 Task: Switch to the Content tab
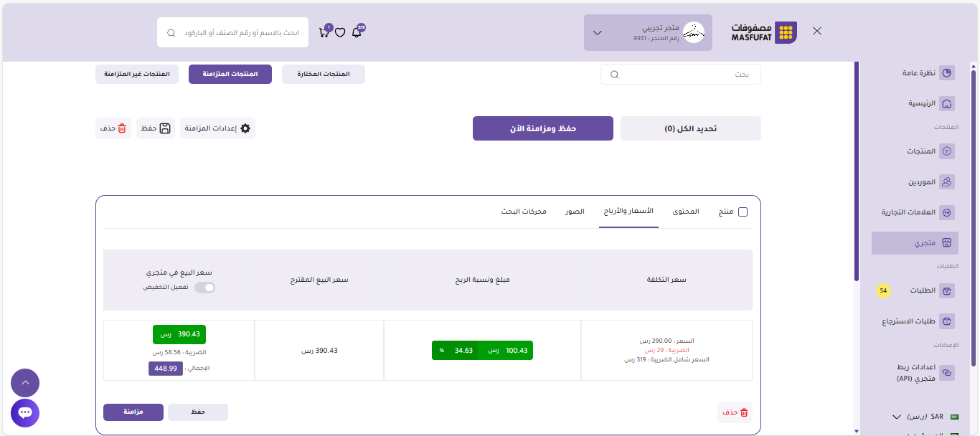tap(686, 212)
